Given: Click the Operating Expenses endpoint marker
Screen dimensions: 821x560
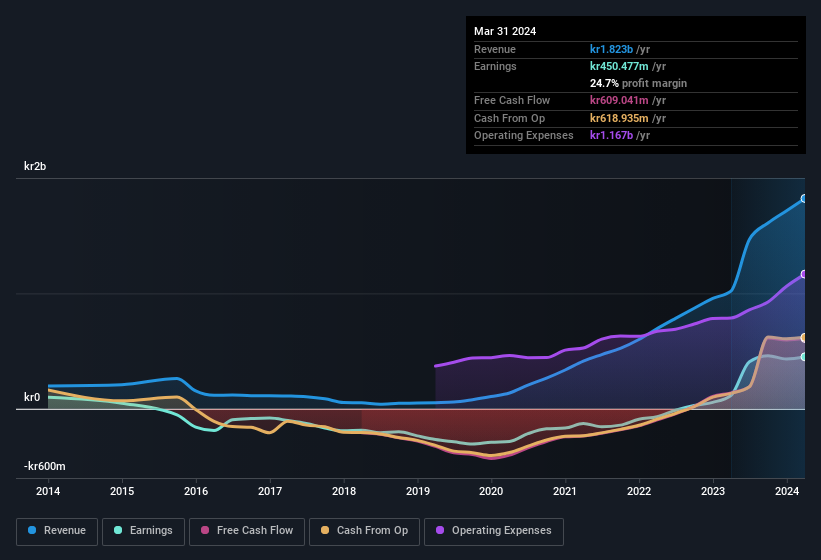Looking at the screenshot, I should coord(804,274).
